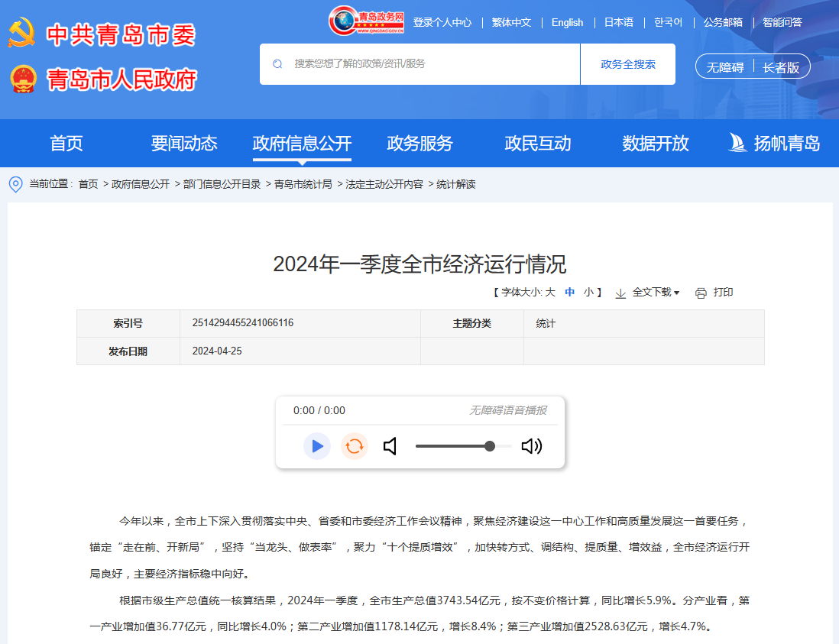Switch to 长者版 elder mode
This screenshot has height=644, width=839.
(x=781, y=67)
